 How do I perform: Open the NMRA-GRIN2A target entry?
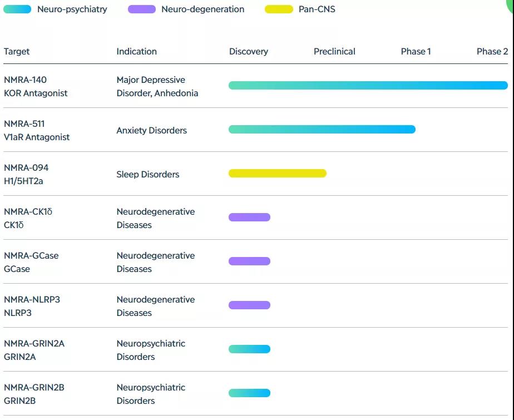(34, 350)
